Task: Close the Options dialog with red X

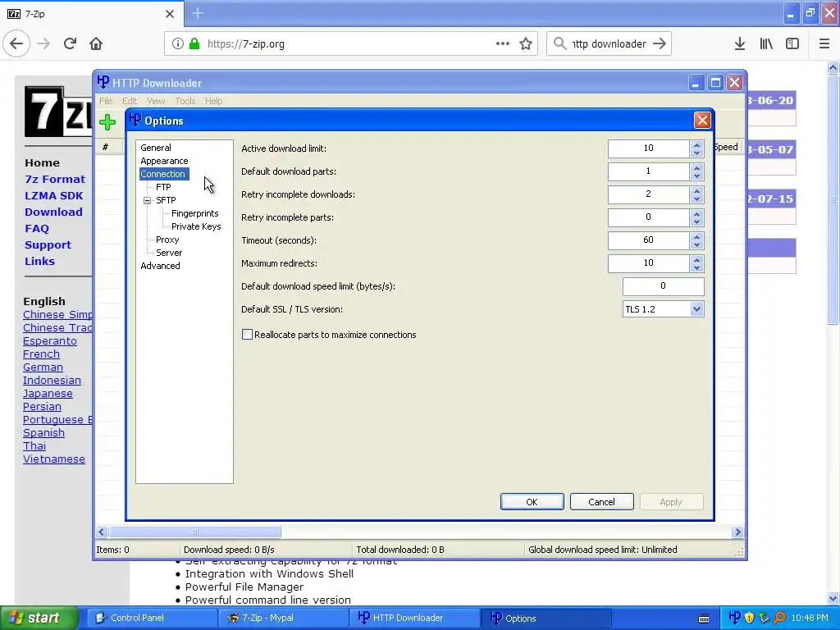Action: coord(702,121)
